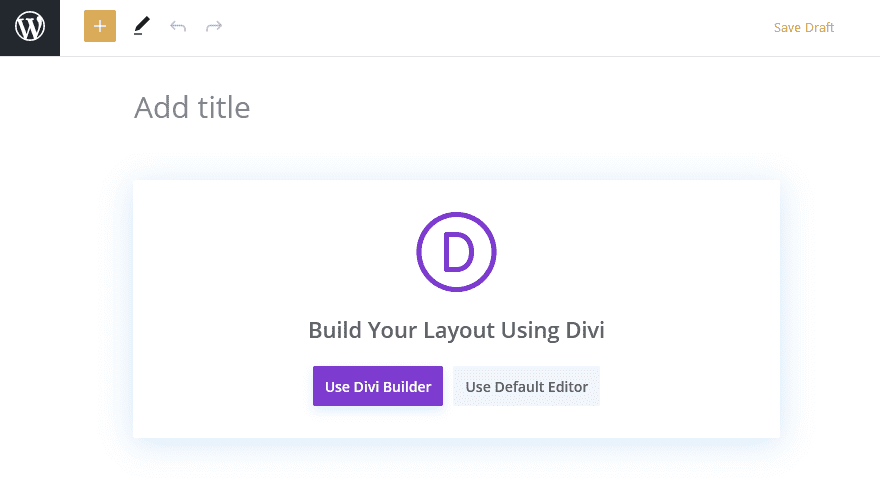
Task: Redo the last undone change
Action: (x=214, y=26)
